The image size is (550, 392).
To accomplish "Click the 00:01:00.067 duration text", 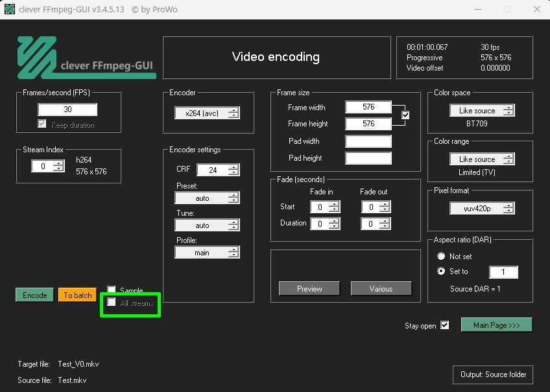I will (x=427, y=47).
